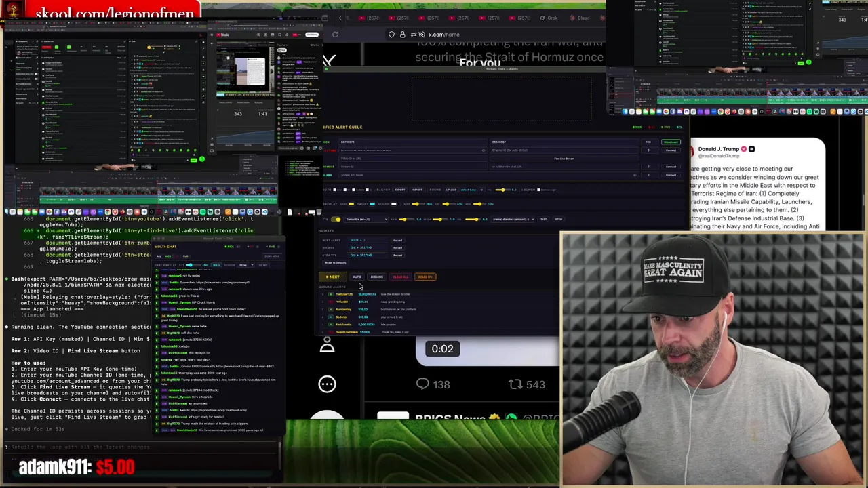
Task: Pick the overlay amount color swatch
Action: (x=372, y=204)
